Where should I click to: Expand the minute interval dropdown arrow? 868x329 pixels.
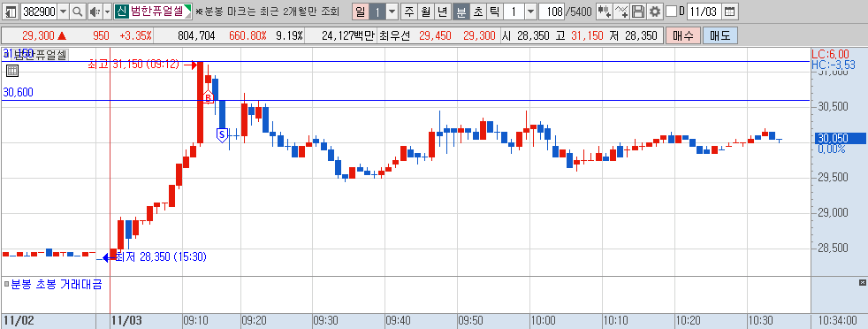[530, 11]
